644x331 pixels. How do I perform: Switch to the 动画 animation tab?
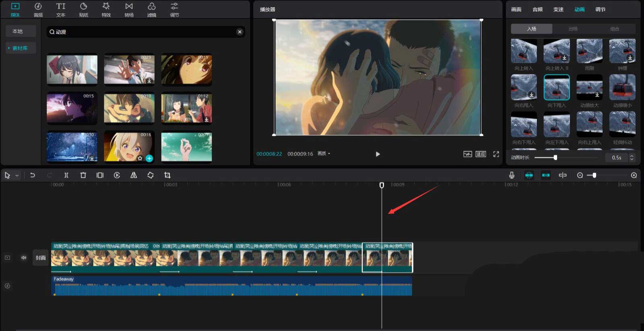click(579, 9)
